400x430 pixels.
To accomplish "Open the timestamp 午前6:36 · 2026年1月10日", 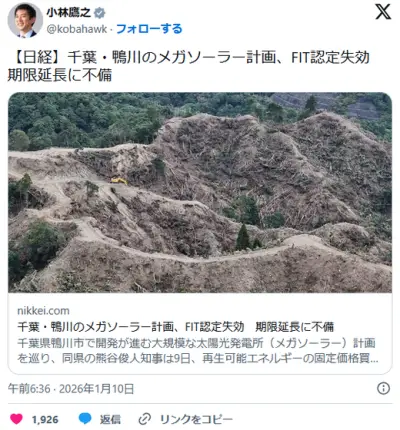I will (x=71, y=389).
